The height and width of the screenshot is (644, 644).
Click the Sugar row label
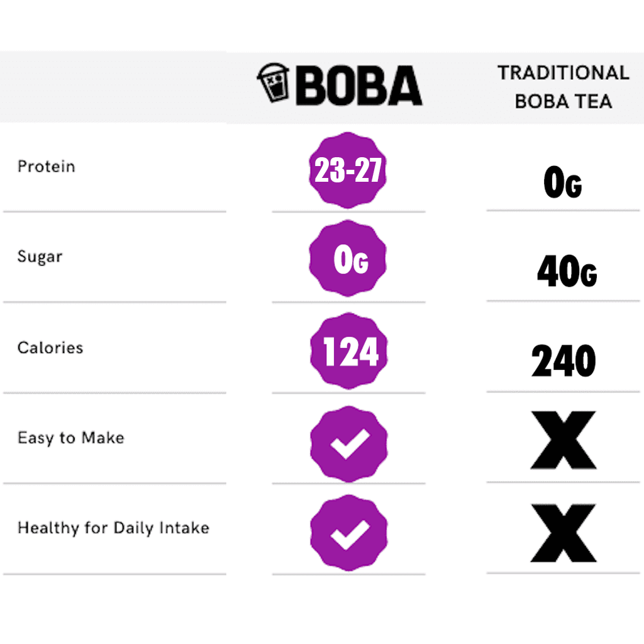coord(40,257)
